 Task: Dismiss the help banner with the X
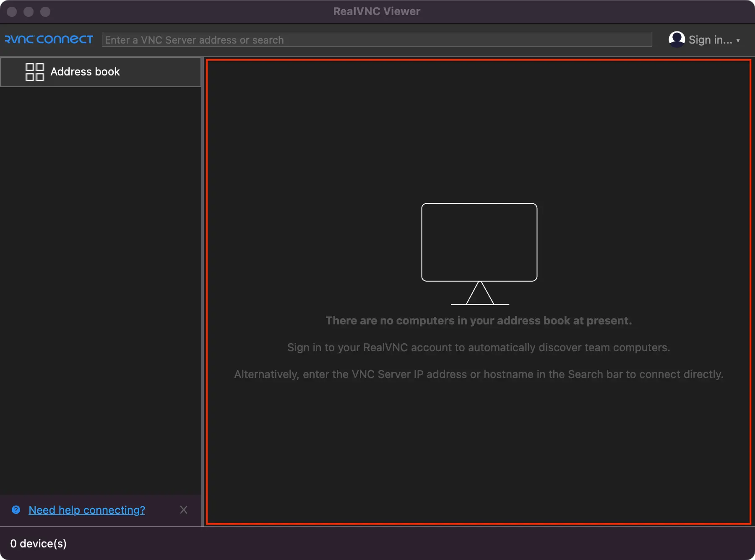pyautogui.click(x=184, y=510)
